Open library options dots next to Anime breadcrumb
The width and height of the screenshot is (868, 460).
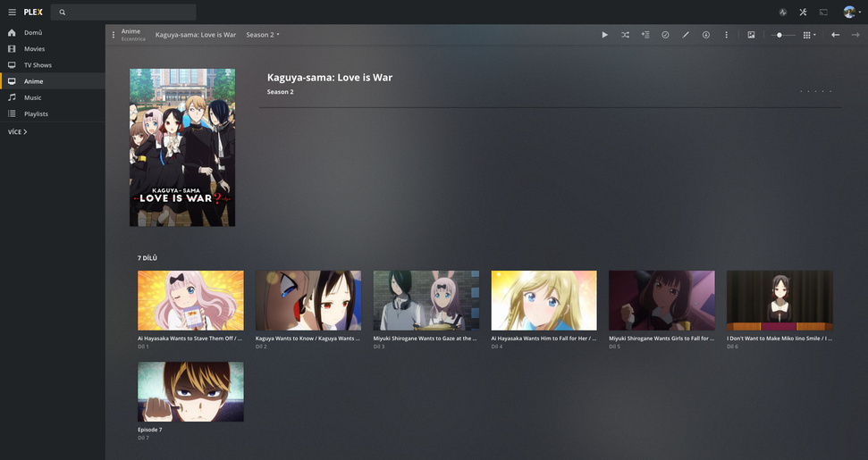pyautogui.click(x=114, y=35)
